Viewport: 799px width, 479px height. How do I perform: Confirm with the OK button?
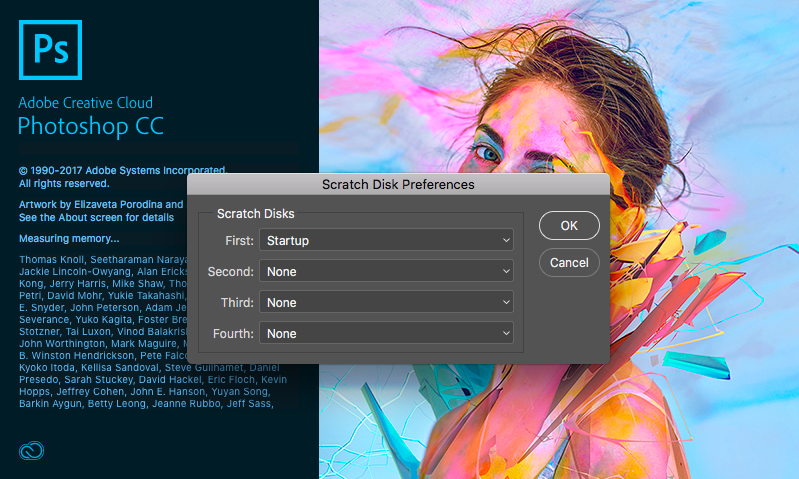(x=569, y=225)
